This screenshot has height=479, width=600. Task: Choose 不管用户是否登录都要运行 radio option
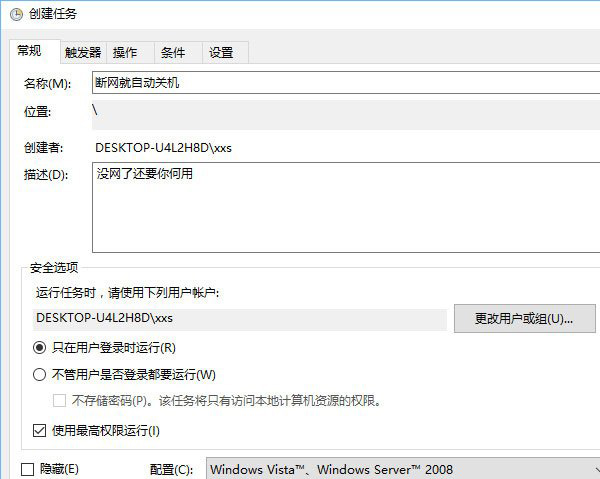tap(40, 375)
